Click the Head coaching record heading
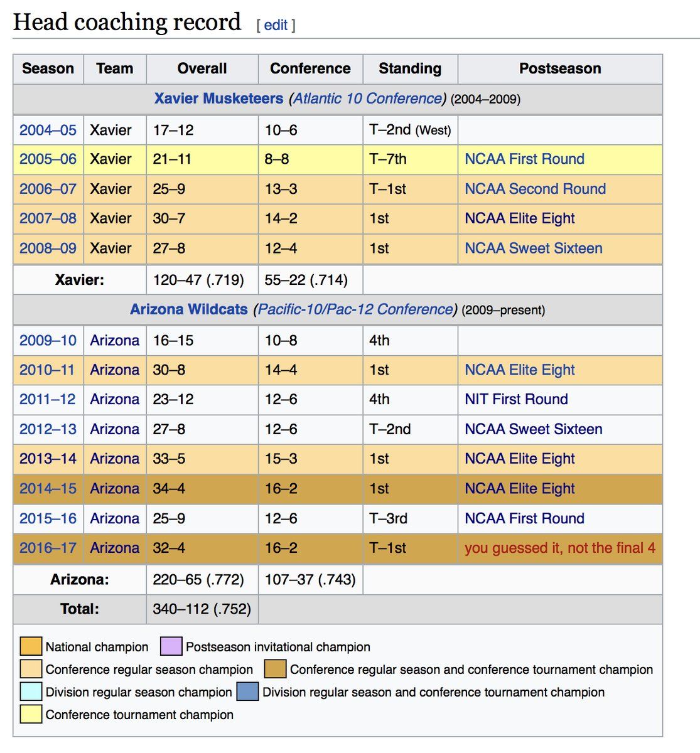 tap(127, 22)
